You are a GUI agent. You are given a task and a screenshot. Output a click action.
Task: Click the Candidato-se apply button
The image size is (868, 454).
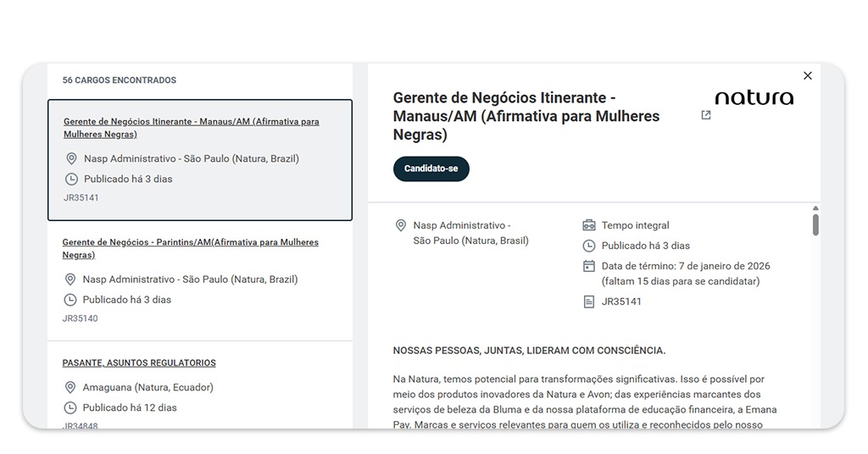point(431,169)
